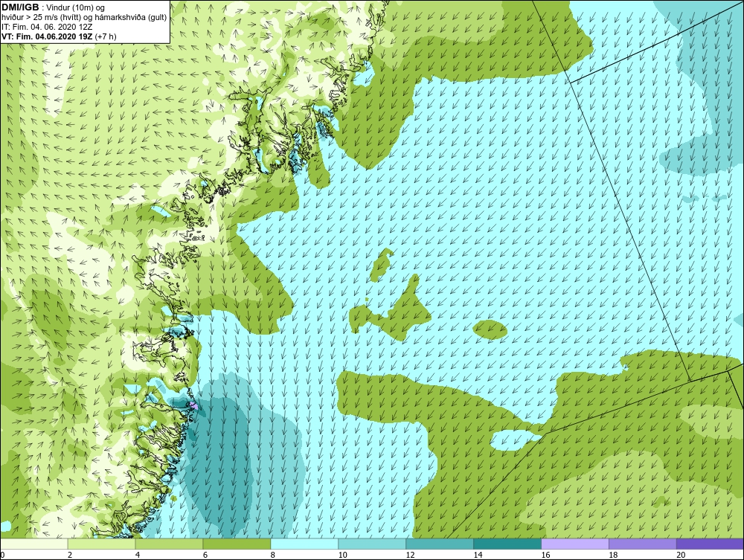Click the legend value label '8'
The image size is (744, 560).
pyautogui.click(x=273, y=555)
